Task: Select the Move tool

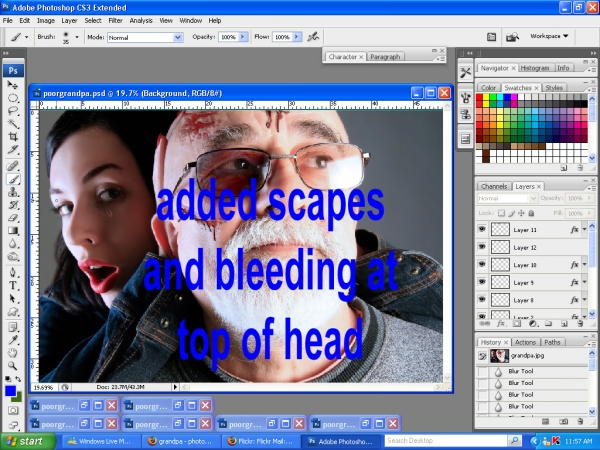Action: (x=13, y=85)
